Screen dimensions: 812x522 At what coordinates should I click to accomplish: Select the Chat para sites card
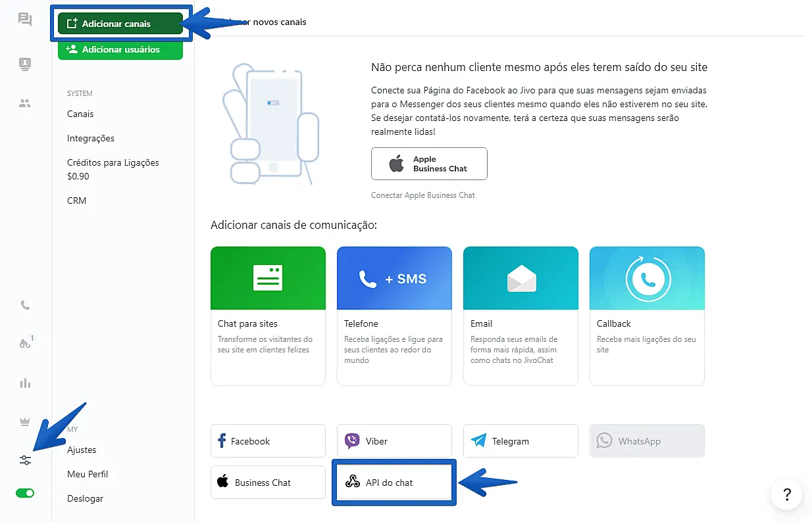tap(268, 316)
